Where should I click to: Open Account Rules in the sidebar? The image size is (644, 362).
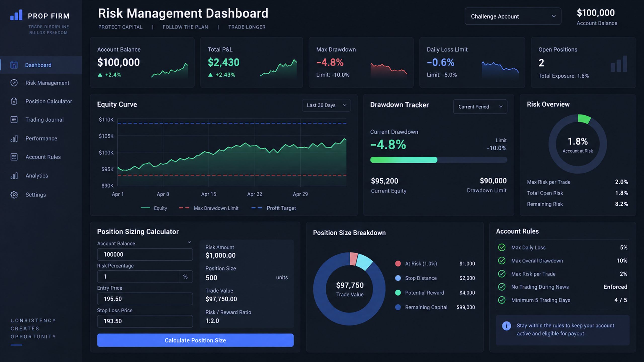[41, 157]
